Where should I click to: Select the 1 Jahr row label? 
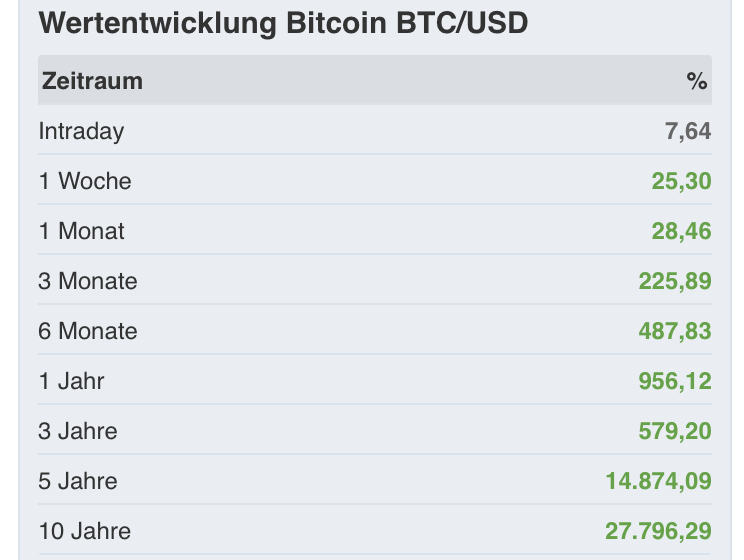point(72,381)
